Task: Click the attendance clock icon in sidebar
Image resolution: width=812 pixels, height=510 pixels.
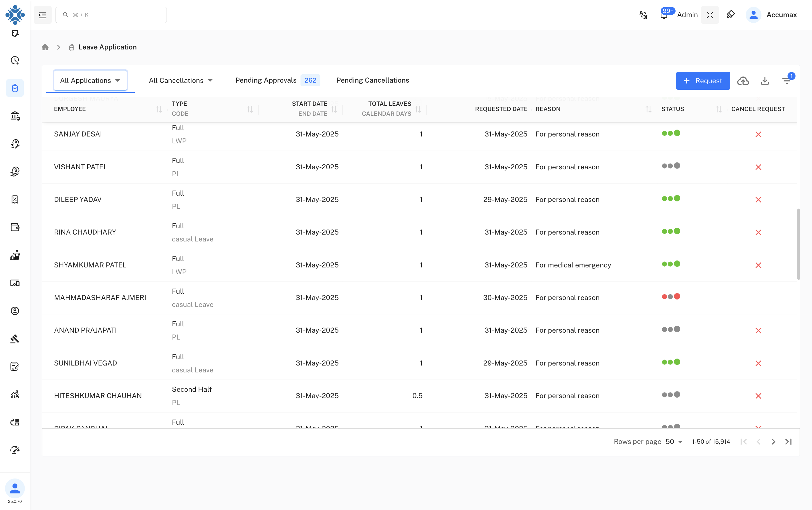Action: click(x=15, y=61)
